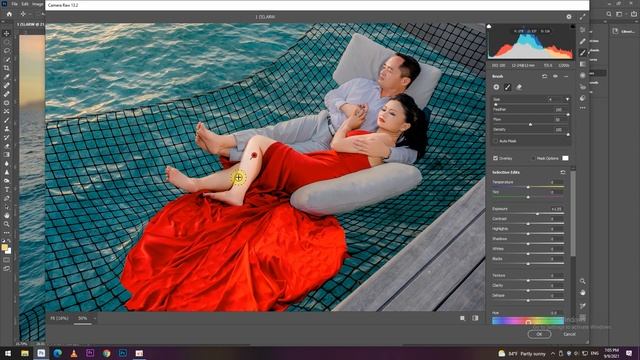Screen dimensions: 640x360
Task: Toggle the Camera Raw color sampler tool
Action: click(x=582, y=306)
